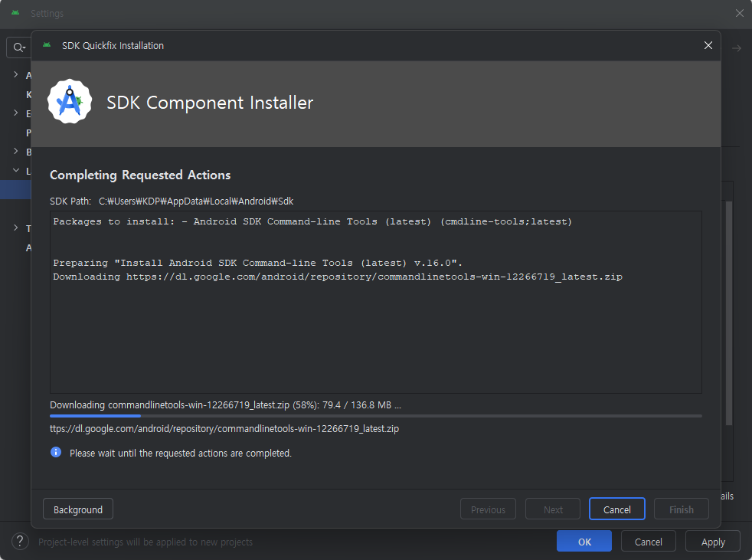Image resolution: width=752 pixels, height=560 pixels.
Task: Click the 'Completing Requested Actions' heading
Action: [140, 175]
